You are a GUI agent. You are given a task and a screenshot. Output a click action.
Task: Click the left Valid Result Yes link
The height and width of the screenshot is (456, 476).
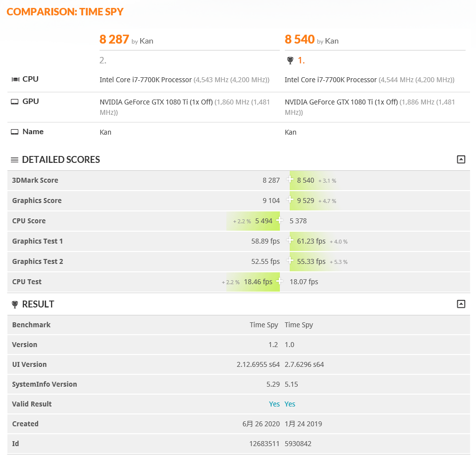pyautogui.click(x=274, y=404)
